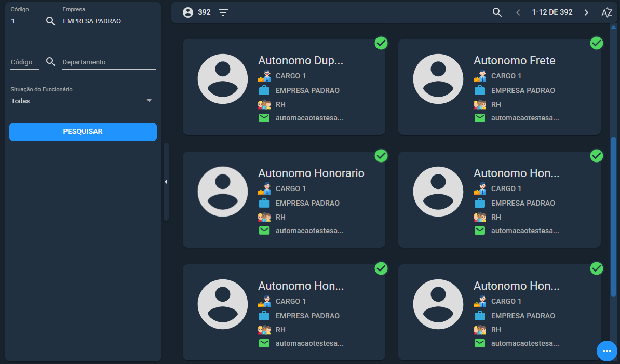Focus the Empresa name field

pyautogui.click(x=109, y=21)
